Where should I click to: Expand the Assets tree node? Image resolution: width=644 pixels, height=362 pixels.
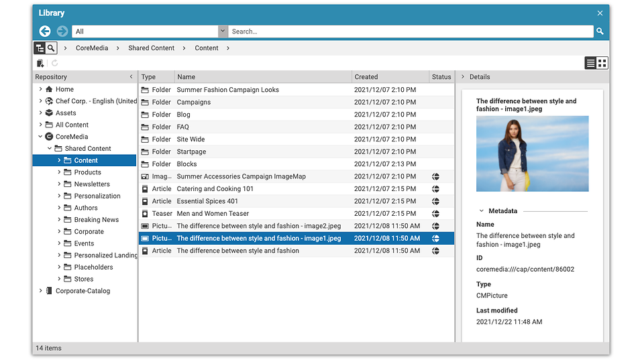tap(40, 113)
